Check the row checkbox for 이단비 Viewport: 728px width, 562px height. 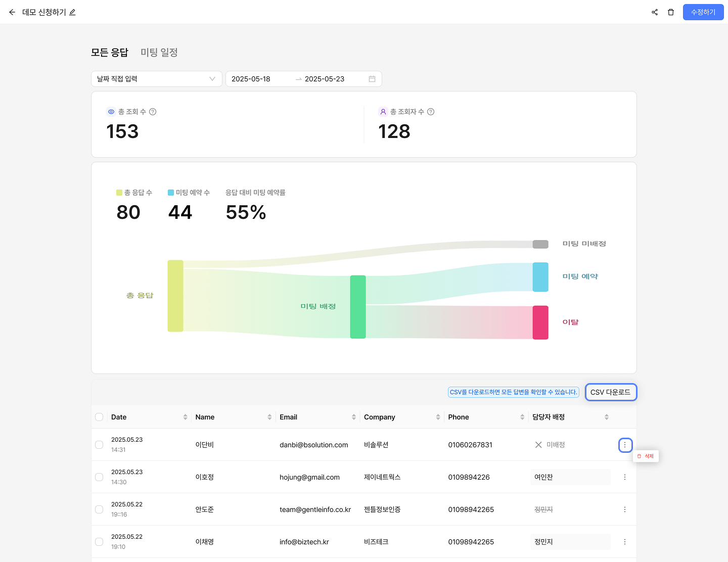pyautogui.click(x=99, y=445)
